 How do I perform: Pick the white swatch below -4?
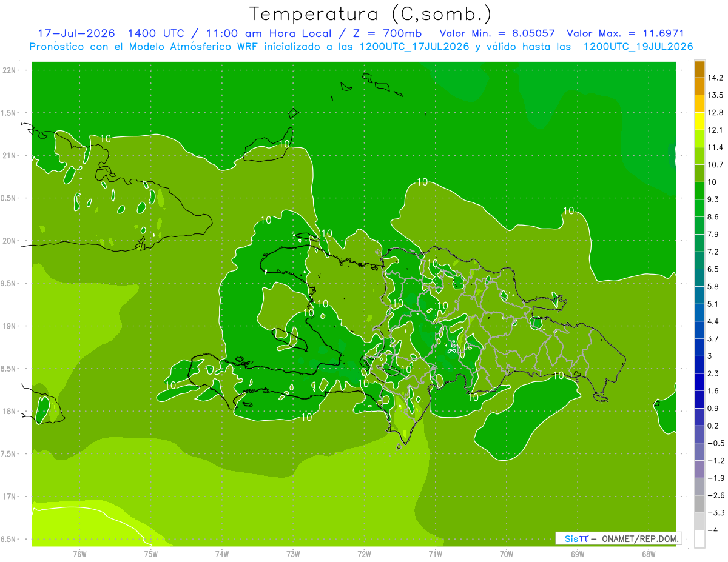pyautogui.click(x=699, y=538)
